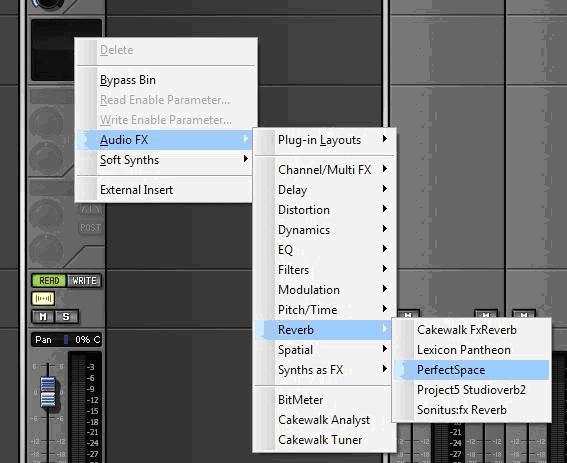The image size is (567, 463).
Task: Toggle automation WRITE button
Action: tap(84, 281)
